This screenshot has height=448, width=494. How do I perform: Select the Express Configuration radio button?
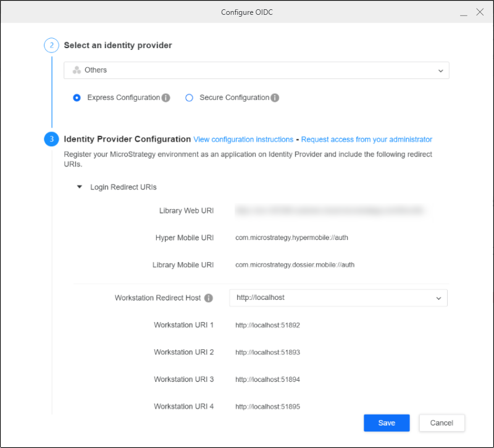point(77,97)
